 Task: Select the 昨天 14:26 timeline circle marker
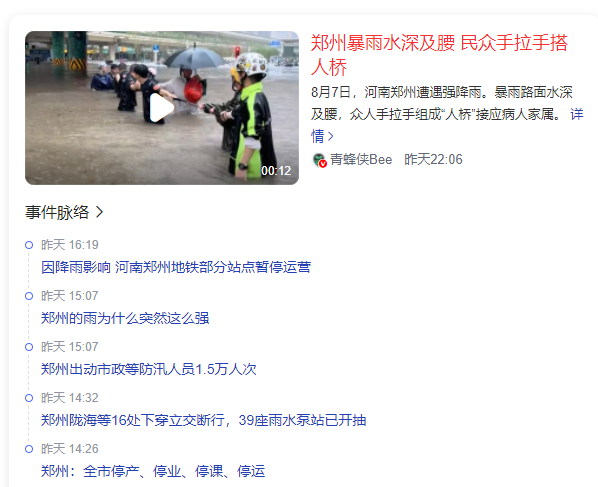pos(29,449)
